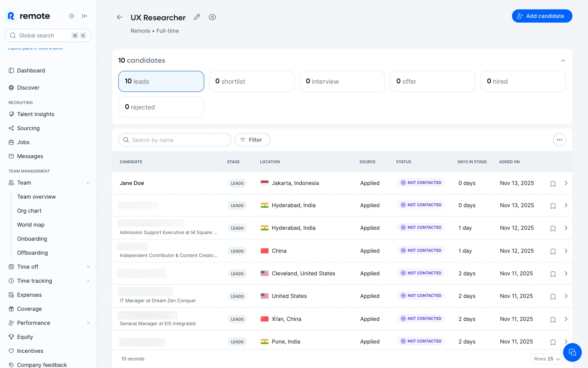This screenshot has height=368, width=588.
Task: Toggle the eye preview icon for job
Action: tap(212, 17)
